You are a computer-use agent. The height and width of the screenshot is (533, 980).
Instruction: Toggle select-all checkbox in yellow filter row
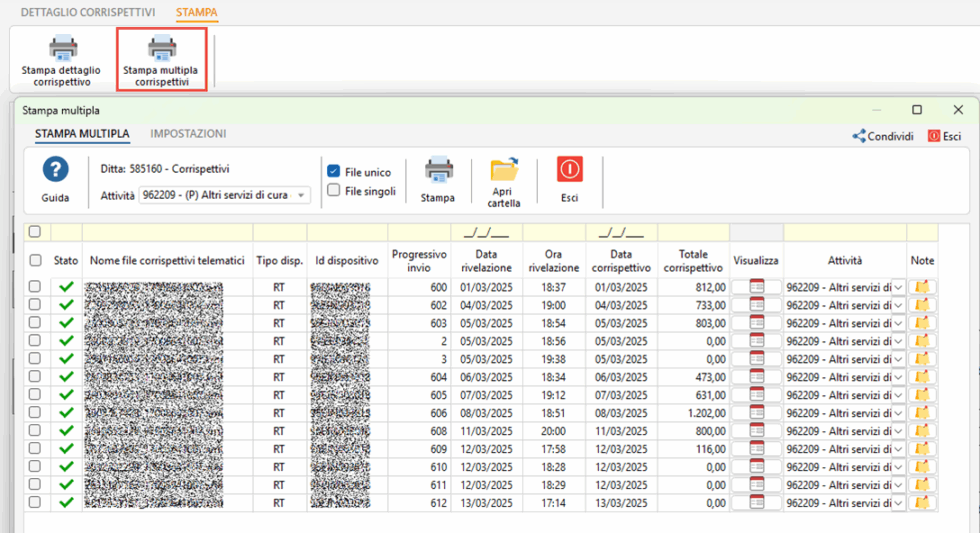pyautogui.click(x=35, y=232)
